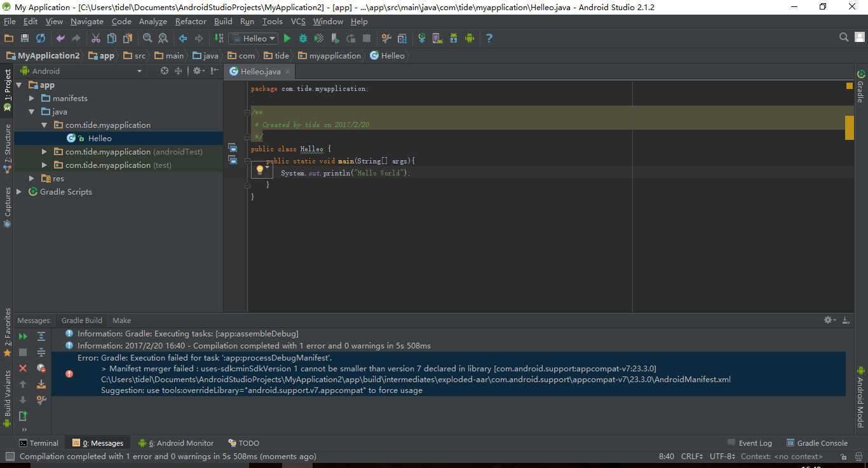Viewport: 868px width, 468px height.
Task: Click the Synchronize toolbar icon
Action: click(41, 38)
